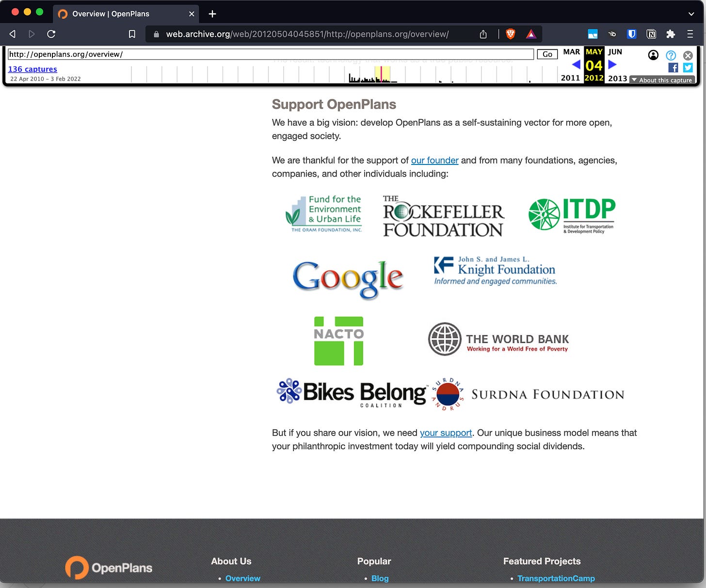
Task: Share capture on Twitter
Action: coord(688,67)
